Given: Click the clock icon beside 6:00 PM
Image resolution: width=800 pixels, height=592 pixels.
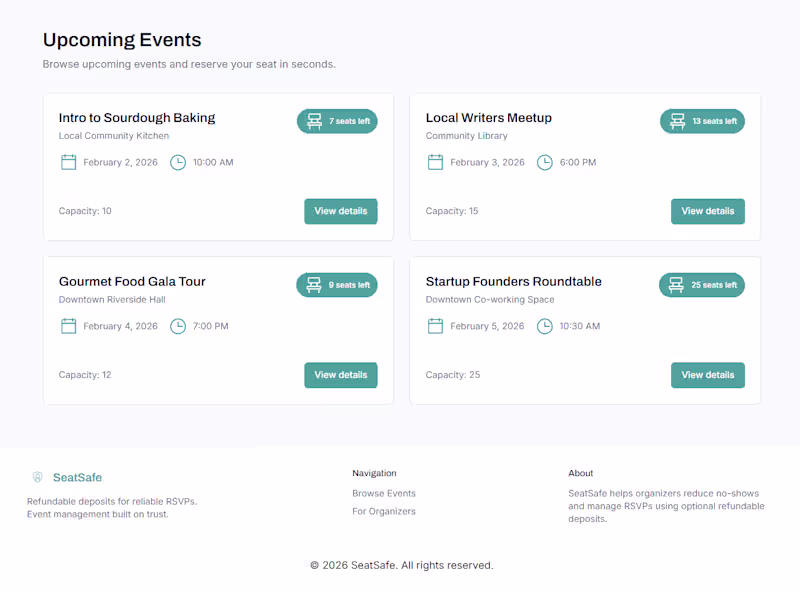Looking at the screenshot, I should pos(545,162).
